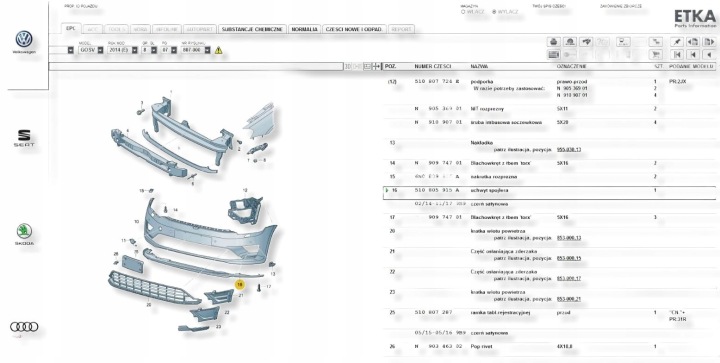Screen dimensions: 720x363
Task: Open the PG dropdown showing 07
Action: pos(169,50)
